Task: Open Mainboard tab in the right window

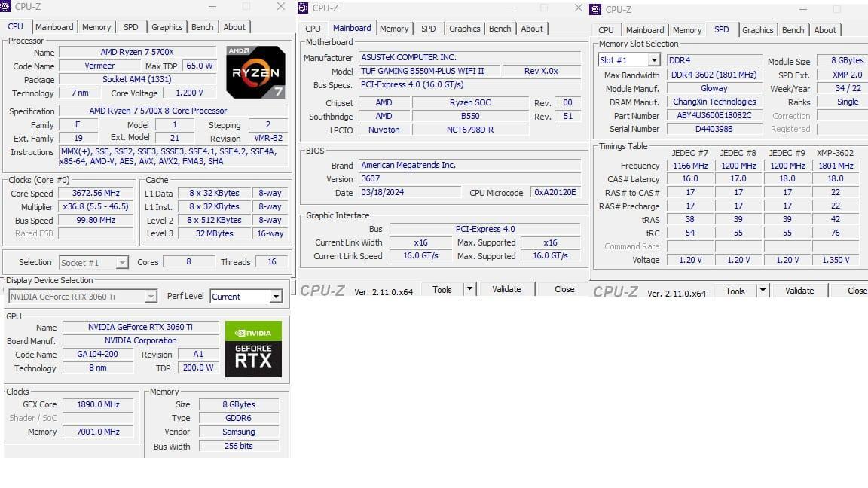Action: point(645,30)
